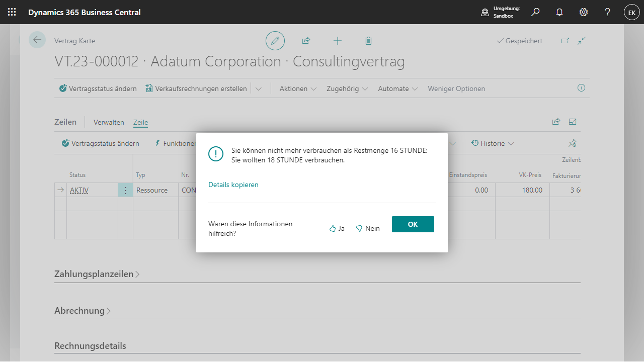Select the row arrow of the AKTIV line

click(x=61, y=190)
